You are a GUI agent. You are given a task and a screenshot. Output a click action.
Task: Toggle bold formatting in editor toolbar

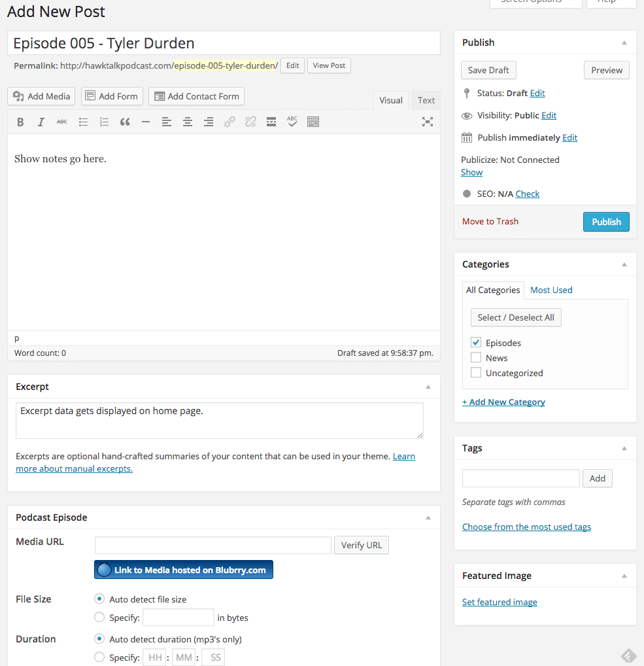click(x=20, y=122)
